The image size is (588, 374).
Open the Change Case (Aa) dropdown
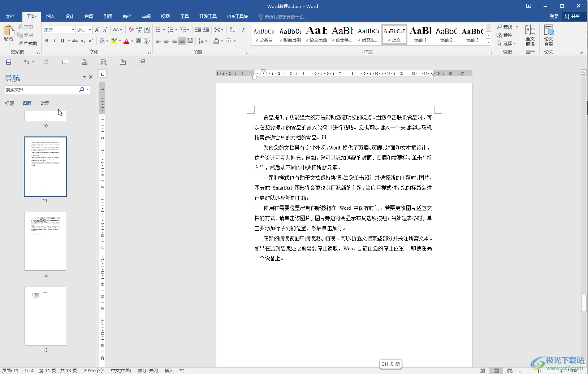(x=117, y=30)
